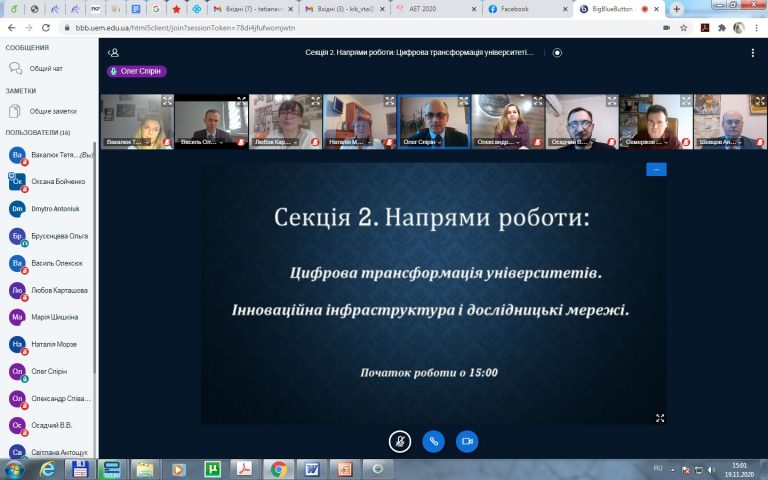
Task: Click the recording indicator next to session title
Action: tap(557, 53)
